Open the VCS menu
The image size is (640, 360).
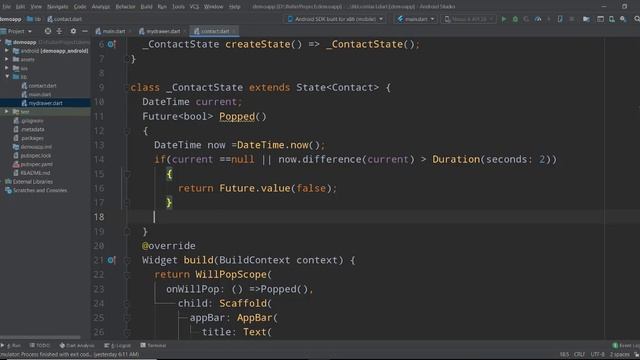coord(194,7)
